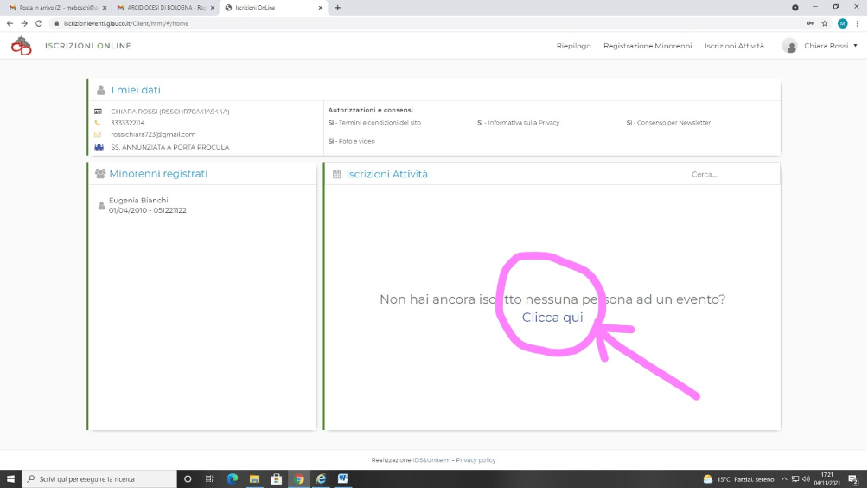Go to Registrazione Minorenni menu item
Image resolution: width=868 pixels, height=488 pixels.
[648, 46]
